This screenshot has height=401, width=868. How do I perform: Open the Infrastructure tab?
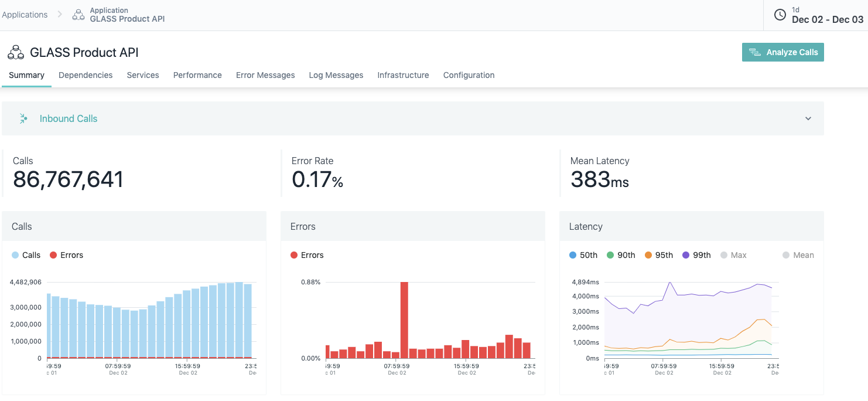click(x=403, y=75)
